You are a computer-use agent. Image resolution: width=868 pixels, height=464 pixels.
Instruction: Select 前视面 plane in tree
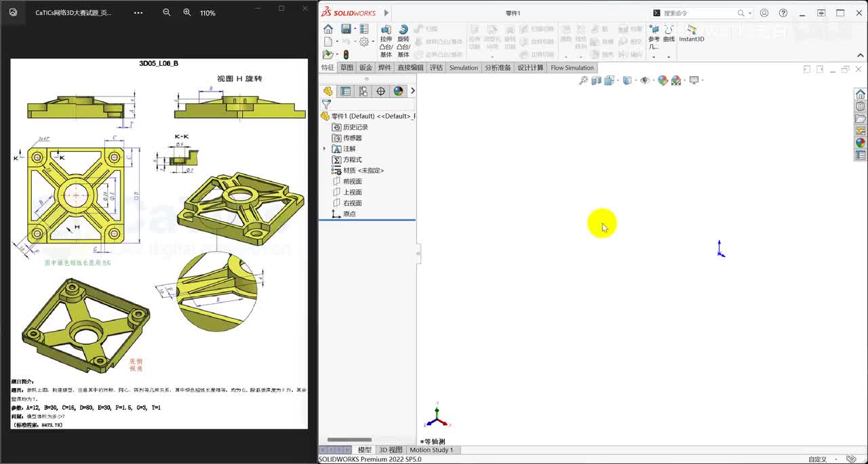(x=347, y=181)
